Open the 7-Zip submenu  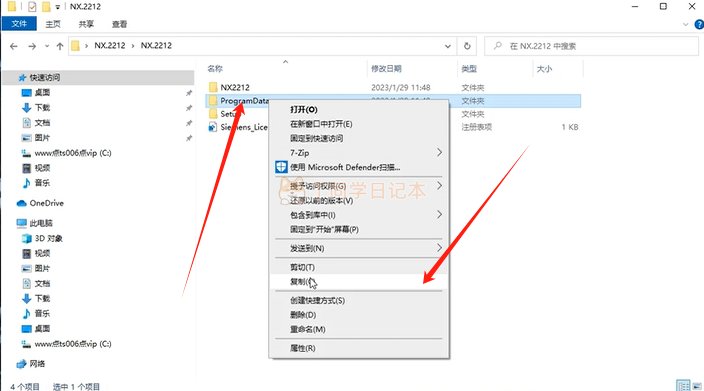tap(359, 153)
